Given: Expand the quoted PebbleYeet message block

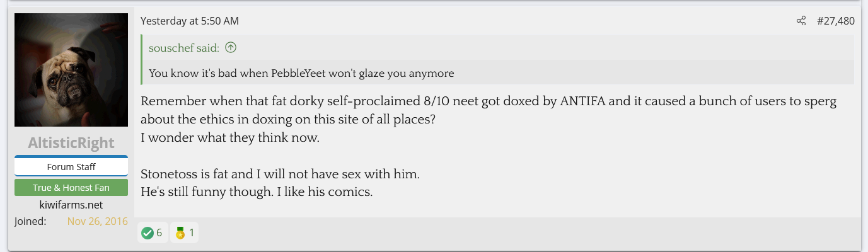Looking at the screenshot, I should pos(301,73).
